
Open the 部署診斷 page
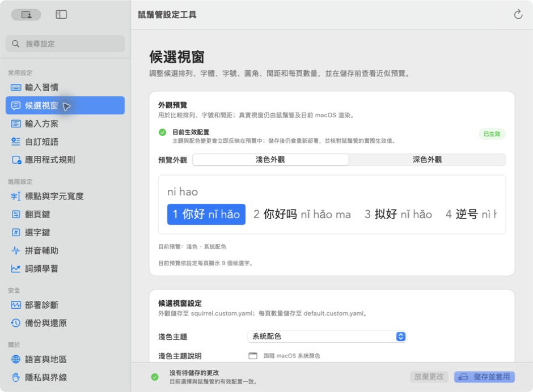(65, 305)
